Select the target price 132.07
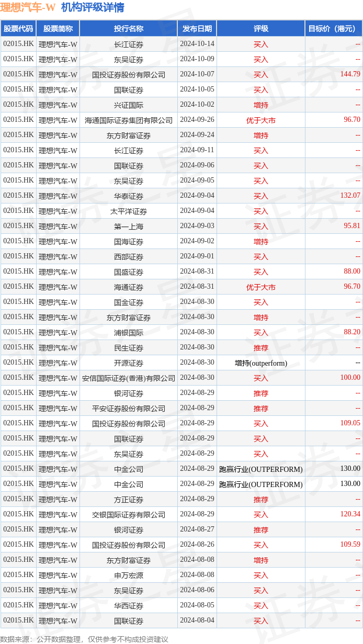Viewport: 363px width, 644px height. click(x=350, y=196)
